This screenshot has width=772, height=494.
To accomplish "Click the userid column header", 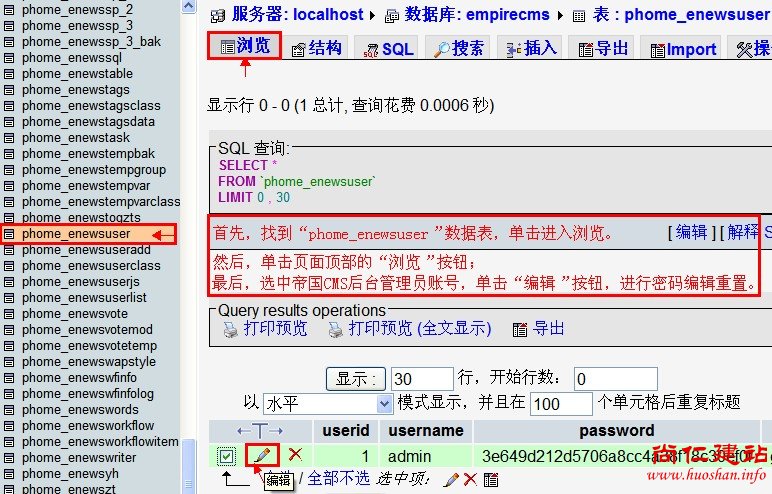I will coord(346,430).
